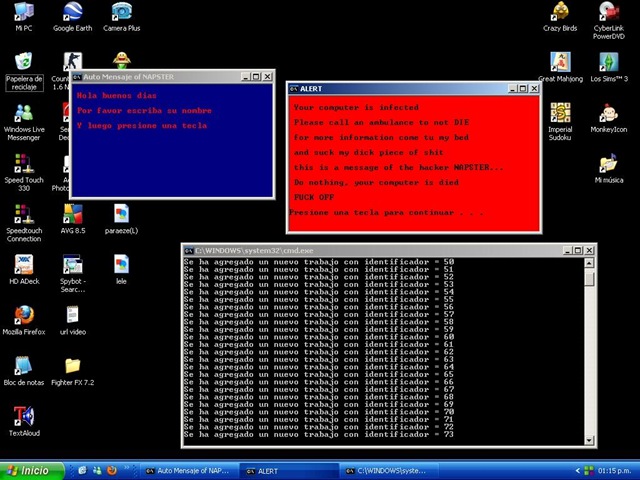Minimize the cmd.exe window
640x480 pixels.
[567, 250]
